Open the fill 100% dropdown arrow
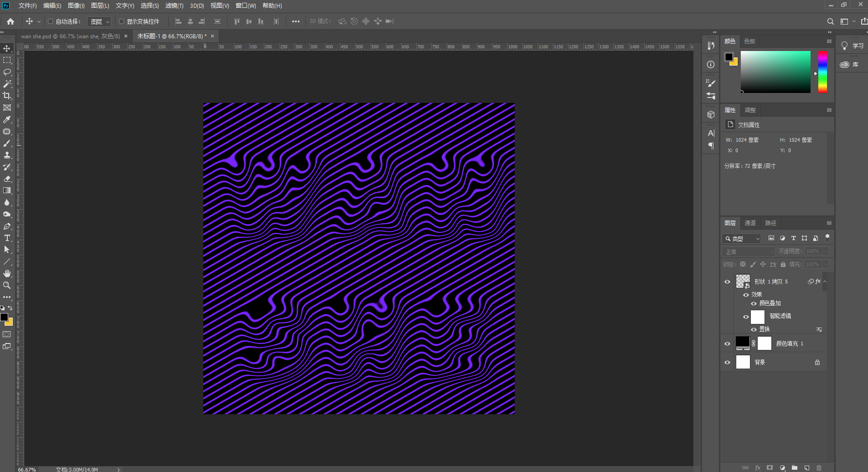Viewport: 868px width, 472px height. coord(825,264)
